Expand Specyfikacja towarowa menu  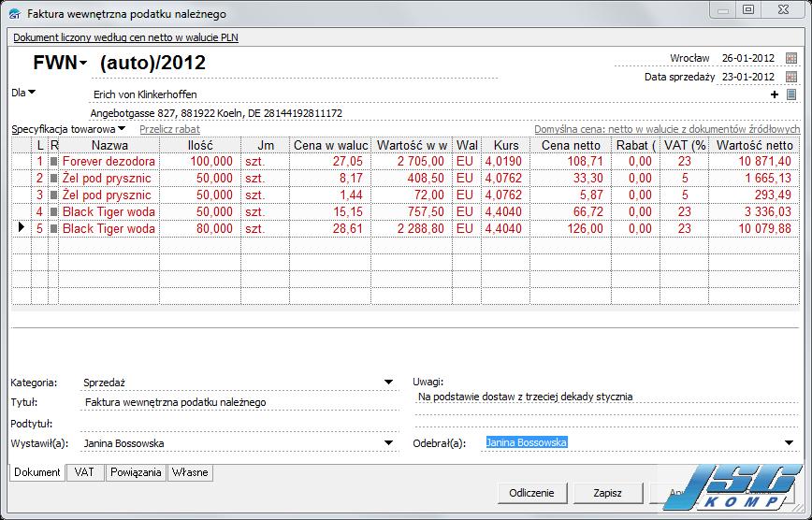pyautogui.click(x=122, y=128)
